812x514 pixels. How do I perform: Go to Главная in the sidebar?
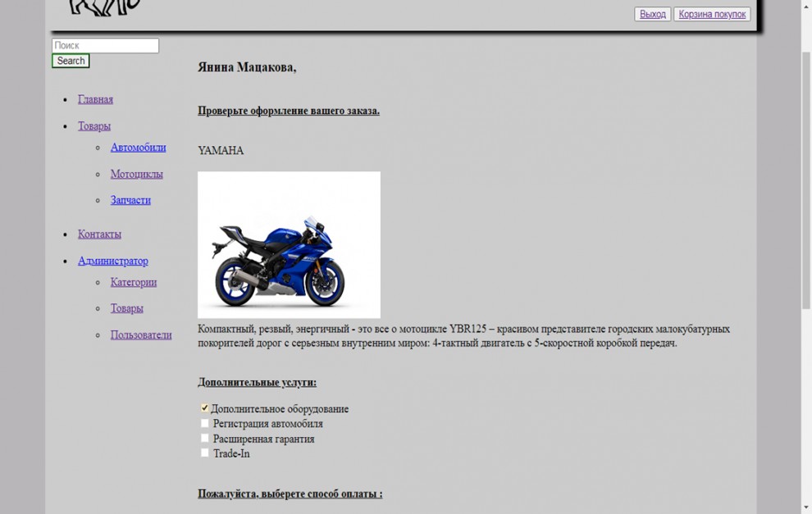coord(95,99)
